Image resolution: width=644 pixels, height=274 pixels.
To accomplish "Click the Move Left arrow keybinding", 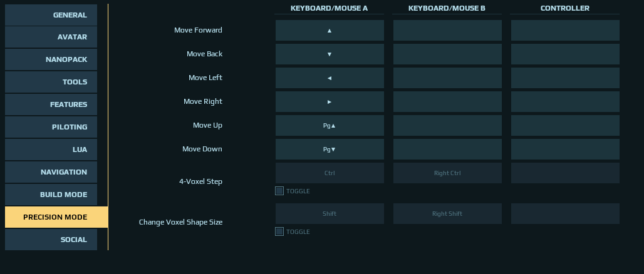I will click(330, 78).
